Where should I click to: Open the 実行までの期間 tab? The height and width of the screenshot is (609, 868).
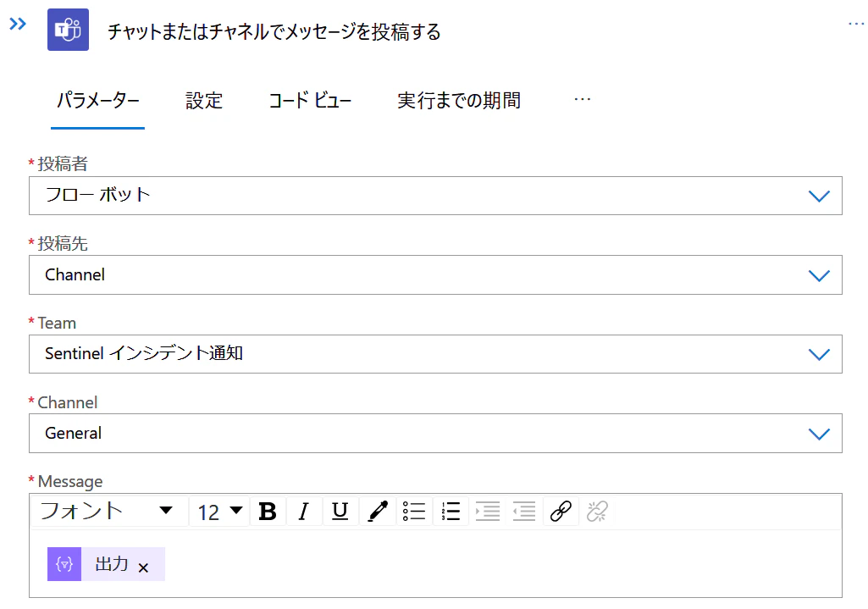pos(459,101)
